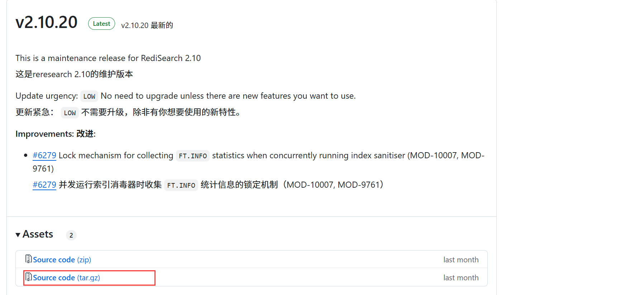Click the FT.INFO code label in English bullet
Viewport: 644px width, 295px height.
192,156
